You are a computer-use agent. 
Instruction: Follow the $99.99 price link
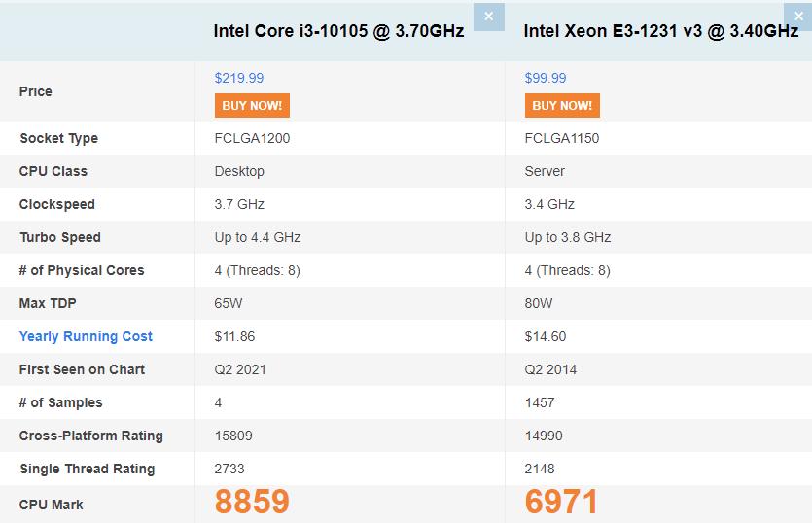click(x=546, y=78)
